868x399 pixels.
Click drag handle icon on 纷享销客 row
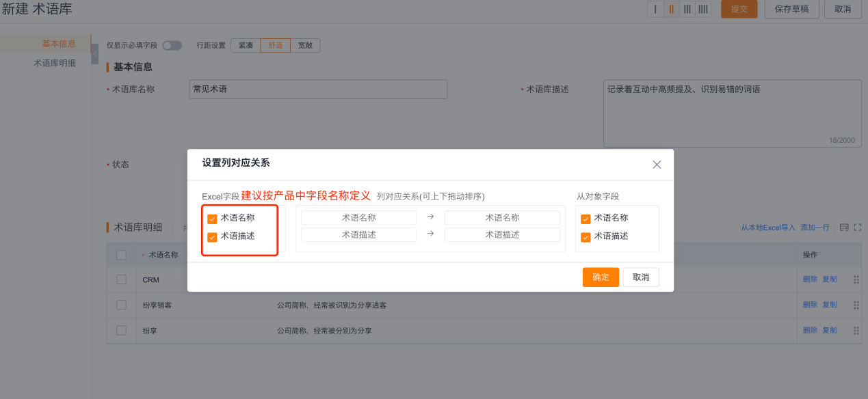pos(856,305)
